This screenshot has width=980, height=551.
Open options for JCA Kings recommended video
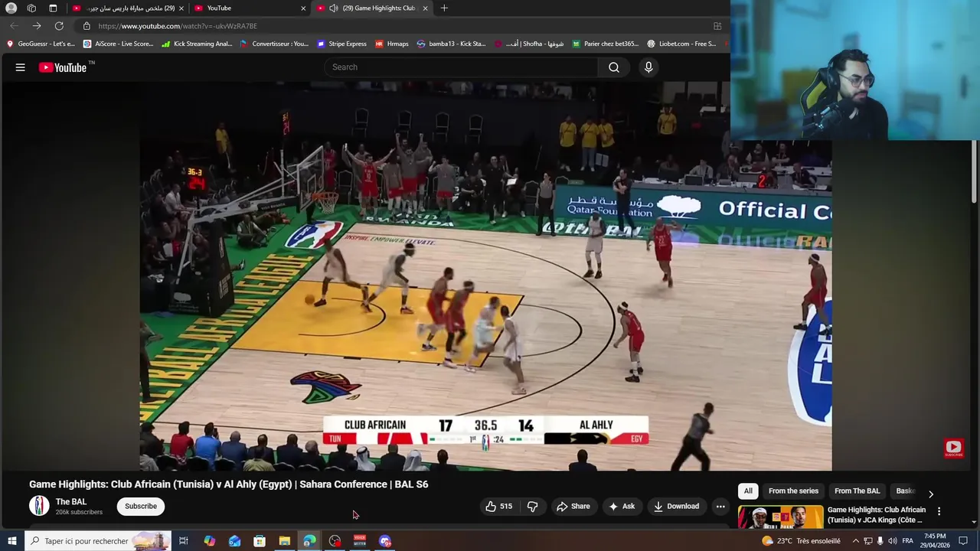(939, 511)
